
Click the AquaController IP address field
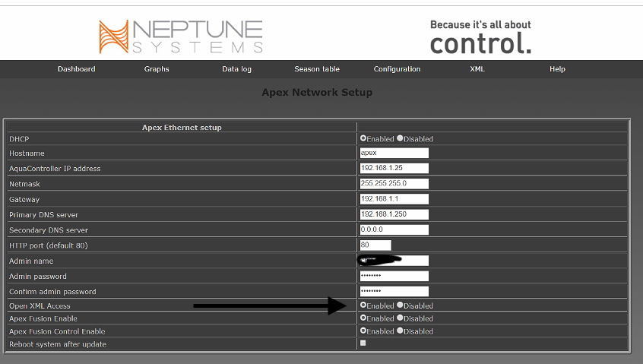pyautogui.click(x=394, y=168)
